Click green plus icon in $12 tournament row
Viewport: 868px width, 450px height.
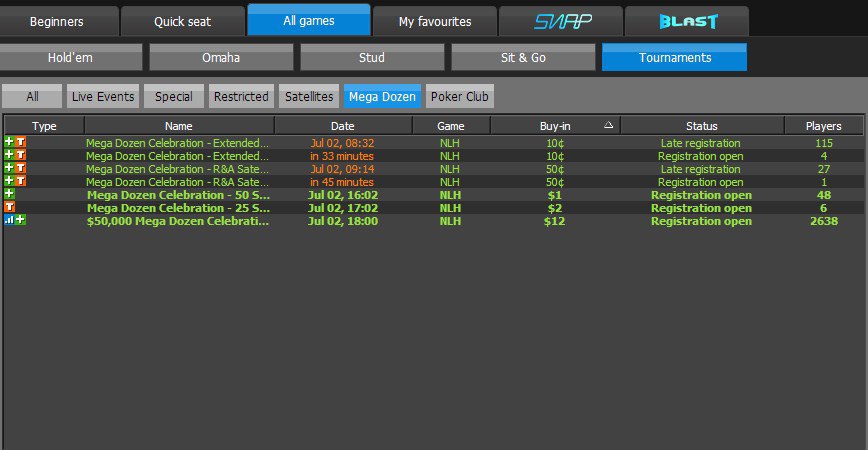20,220
